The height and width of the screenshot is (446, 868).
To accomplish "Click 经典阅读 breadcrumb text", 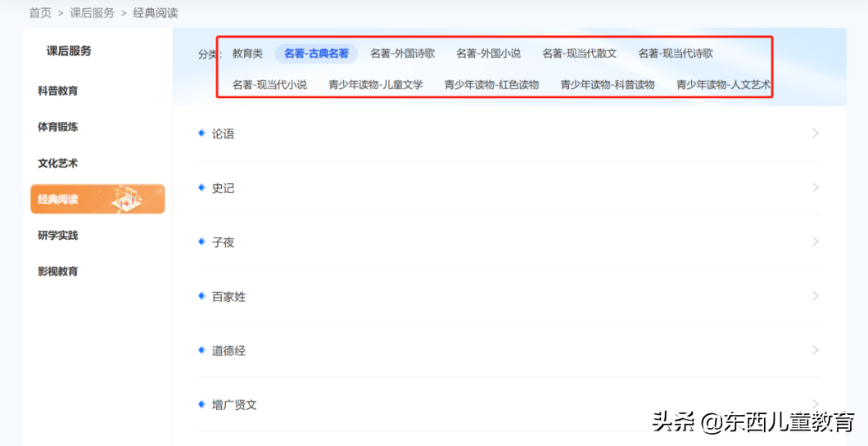I will coord(156,13).
